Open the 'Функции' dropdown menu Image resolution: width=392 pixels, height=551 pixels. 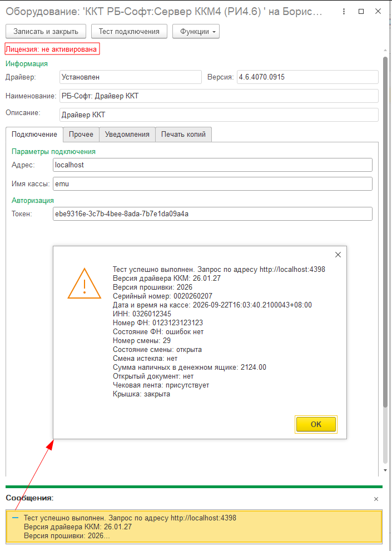[x=196, y=31]
